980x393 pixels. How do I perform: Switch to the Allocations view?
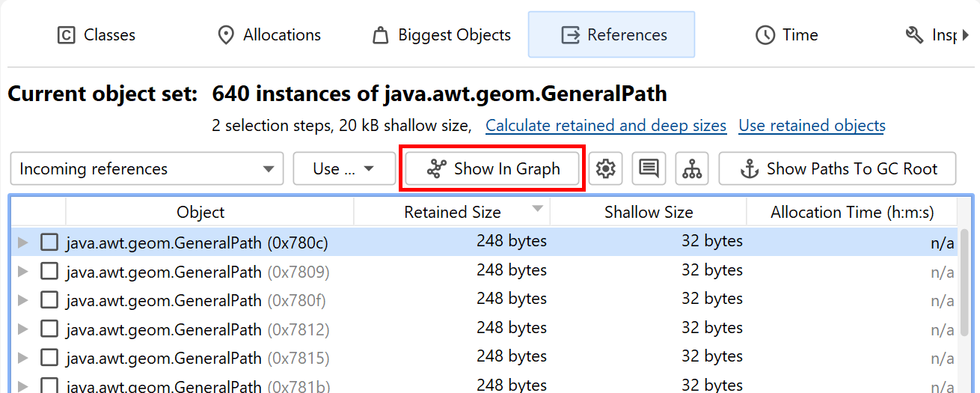[x=269, y=35]
